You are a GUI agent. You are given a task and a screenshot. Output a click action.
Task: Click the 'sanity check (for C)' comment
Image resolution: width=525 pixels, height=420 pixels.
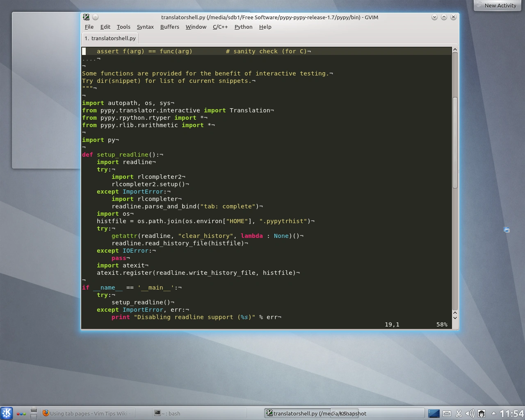(x=266, y=51)
